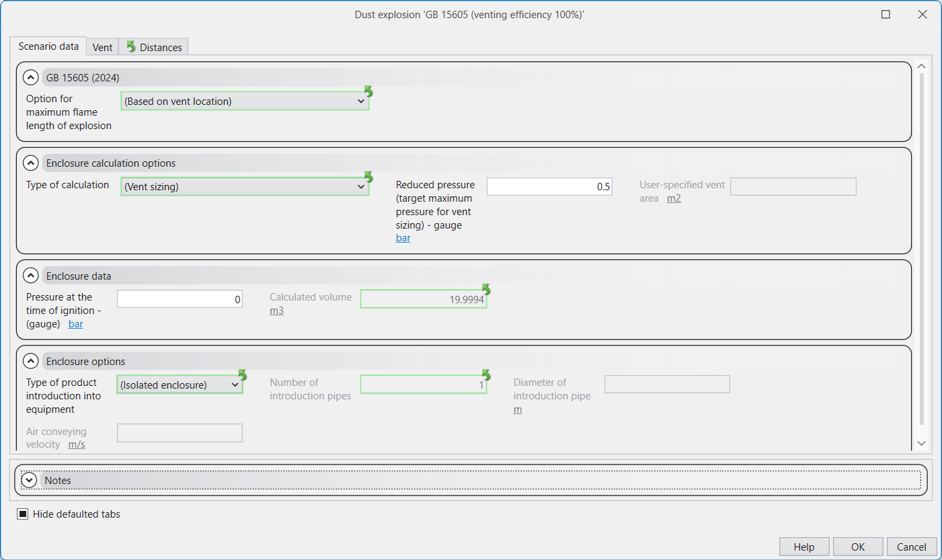
Task: Reset the maximum flame length option to default
Action: point(368,91)
